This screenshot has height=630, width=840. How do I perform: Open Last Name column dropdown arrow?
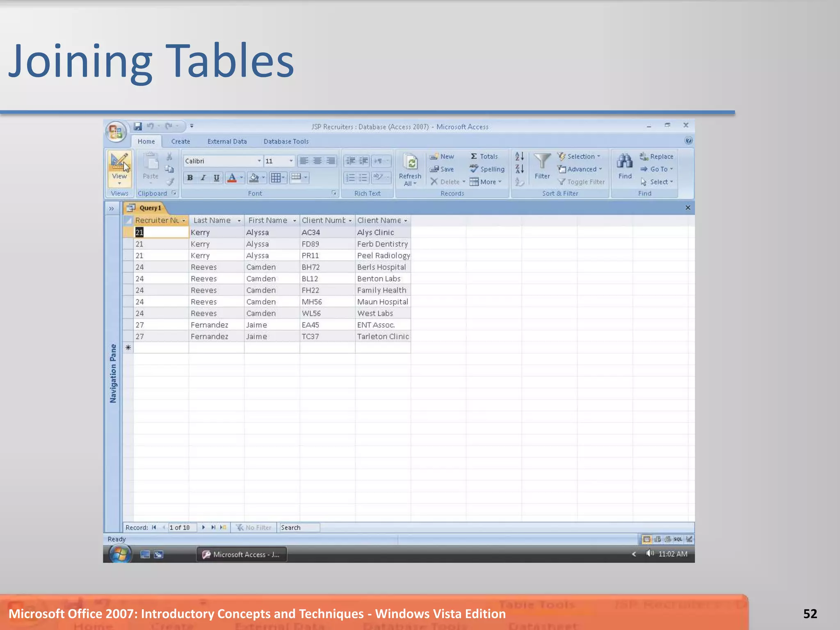[x=239, y=221]
